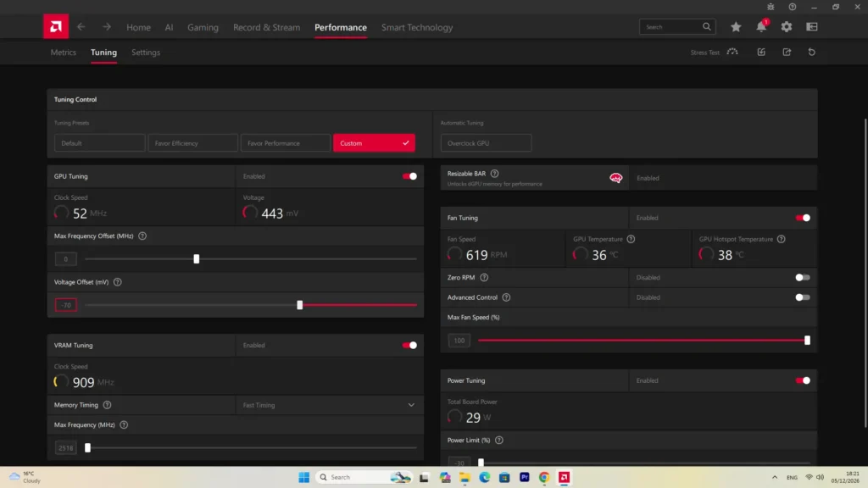The image size is (868, 488).
Task: Click the Max Fan Speed value box
Action: point(459,341)
